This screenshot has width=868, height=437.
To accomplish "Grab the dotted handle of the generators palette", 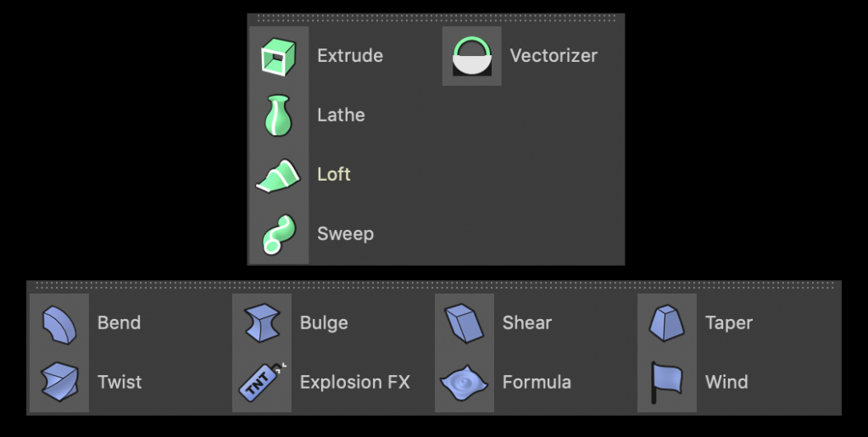I will point(437,20).
